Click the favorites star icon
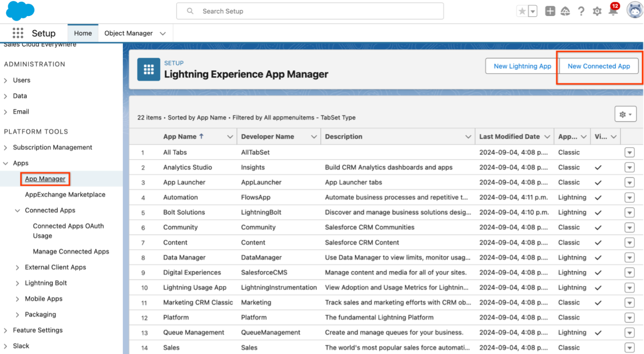 pos(522,11)
